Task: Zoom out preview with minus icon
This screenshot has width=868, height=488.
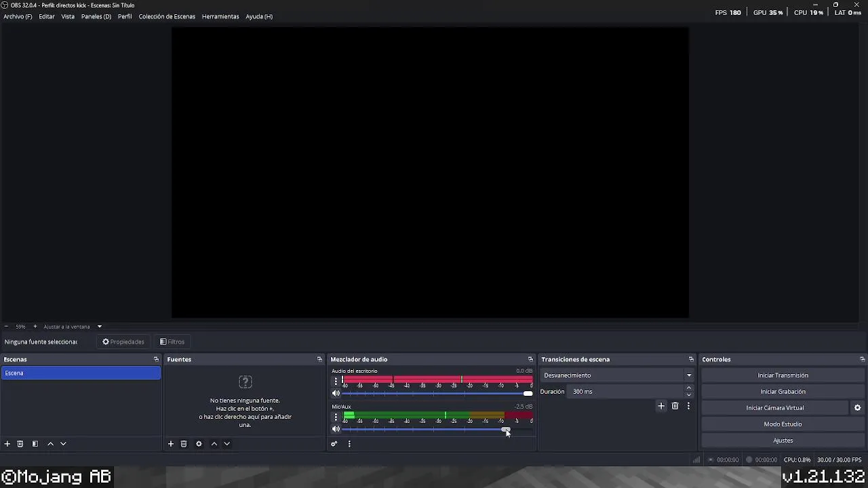Action: coord(6,327)
